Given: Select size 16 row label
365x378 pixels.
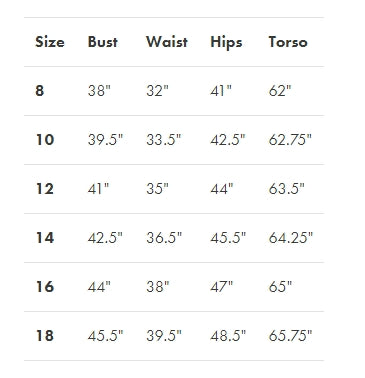Looking at the screenshot, I should 45,287.
